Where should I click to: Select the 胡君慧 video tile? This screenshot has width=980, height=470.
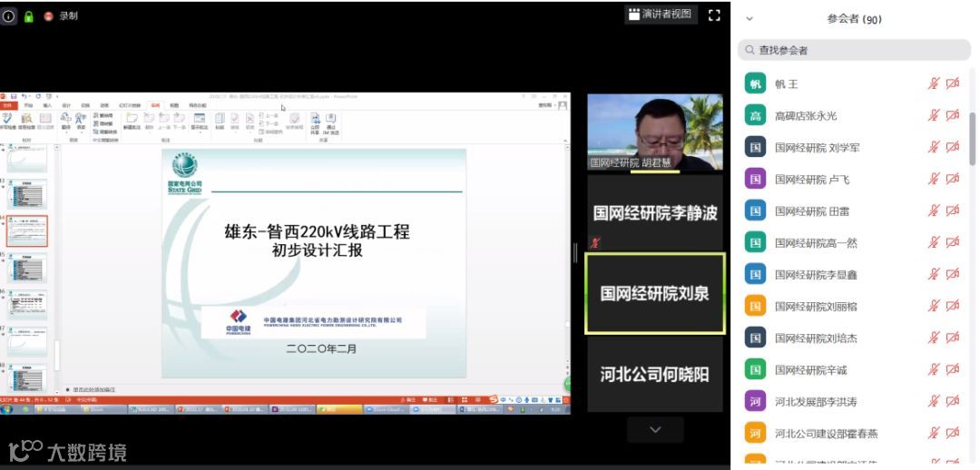click(655, 132)
